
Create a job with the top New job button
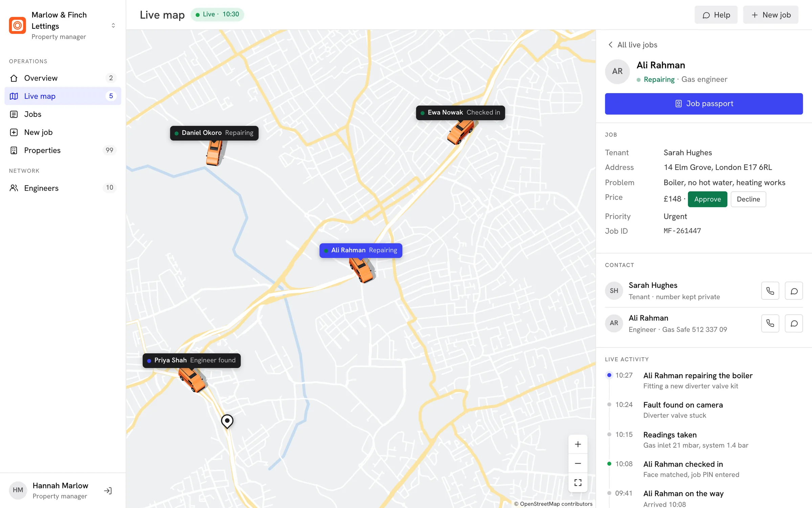pos(771,15)
